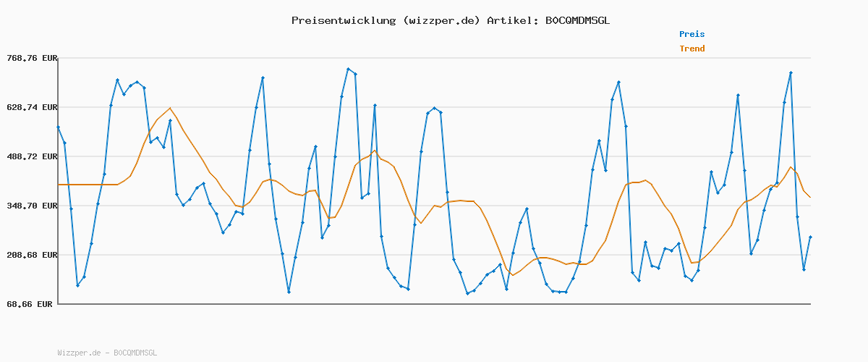
Task: Click the orange "Trend" legend label
Action: point(692,49)
